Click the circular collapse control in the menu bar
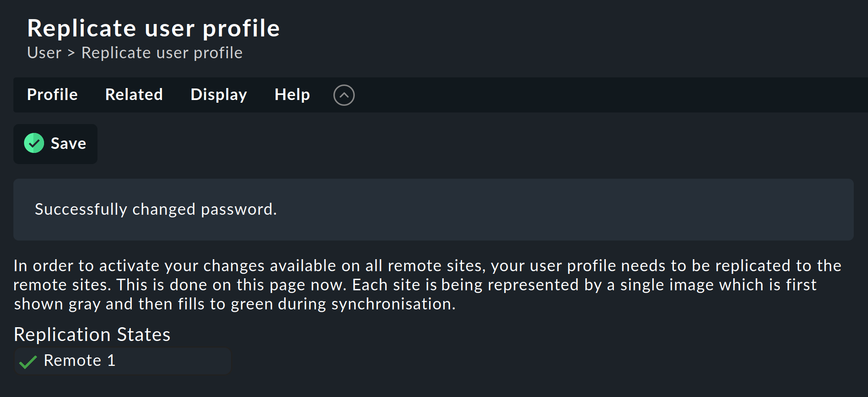The image size is (868, 397). pyautogui.click(x=343, y=95)
